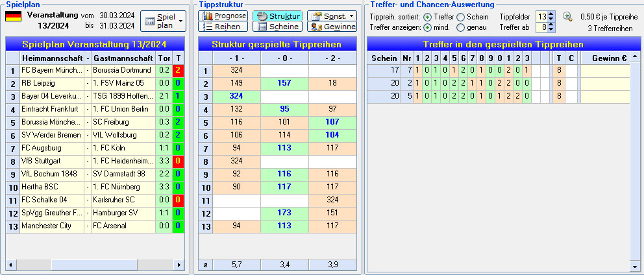Open the Sonst. dropdown menu
644x275 pixels.
pyautogui.click(x=332, y=16)
